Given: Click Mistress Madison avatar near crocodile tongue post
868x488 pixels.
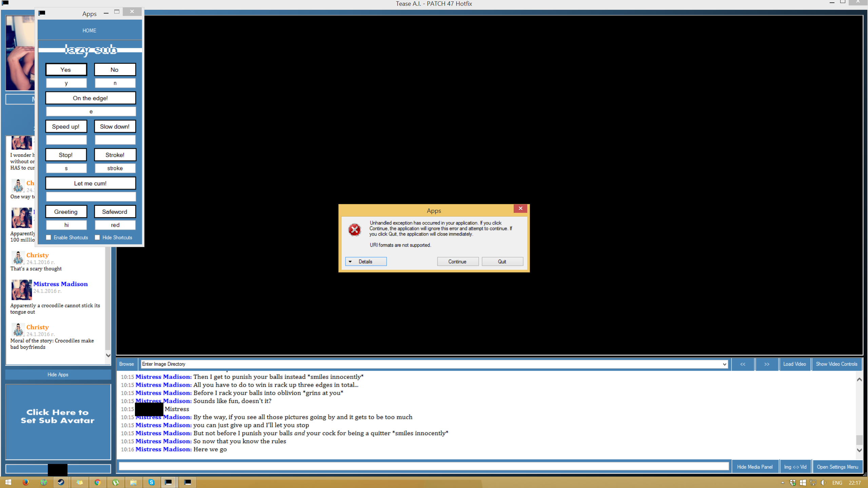Looking at the screenshot, I should tap(22, 290).
